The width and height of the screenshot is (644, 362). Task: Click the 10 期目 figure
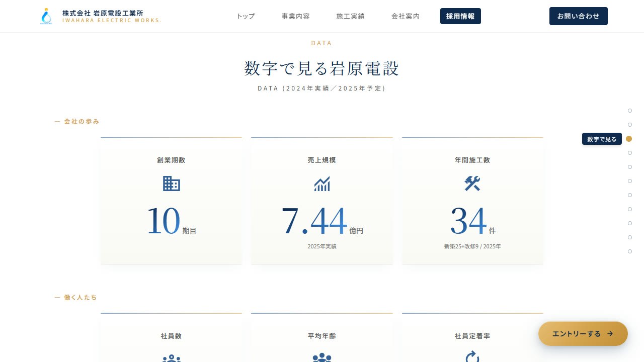172,222
